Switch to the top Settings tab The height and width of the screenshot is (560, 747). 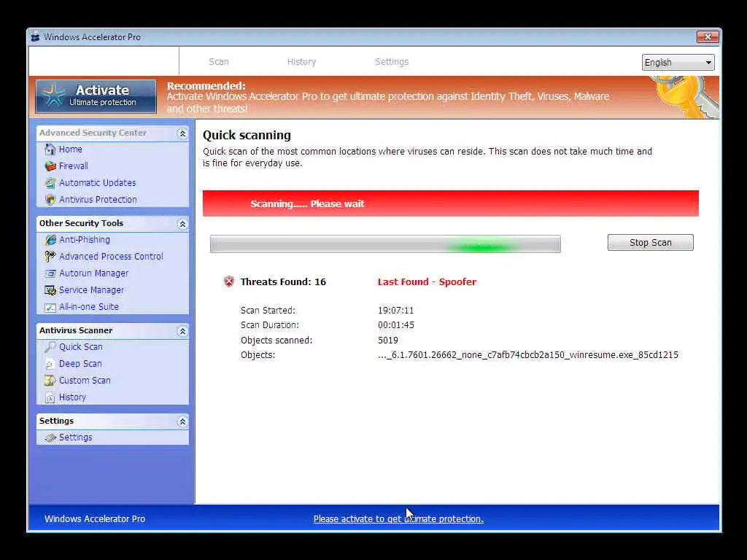click(392, 62)
